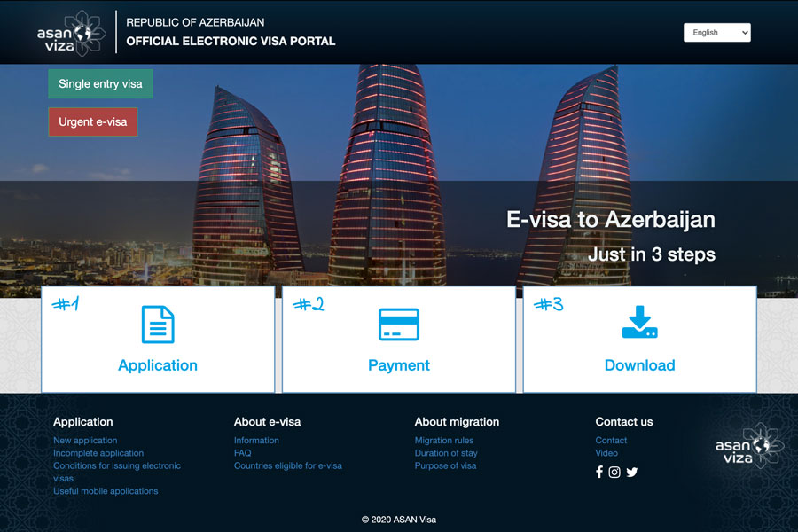The height and width of the screenshot is (532, 798).
Task: Open the English language dropdown
Action: [716, 33]
